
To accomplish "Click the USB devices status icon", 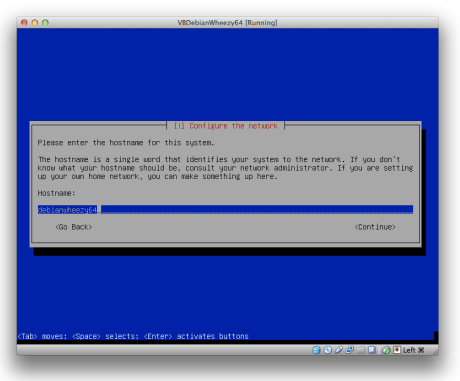I will tap(339, 350).
